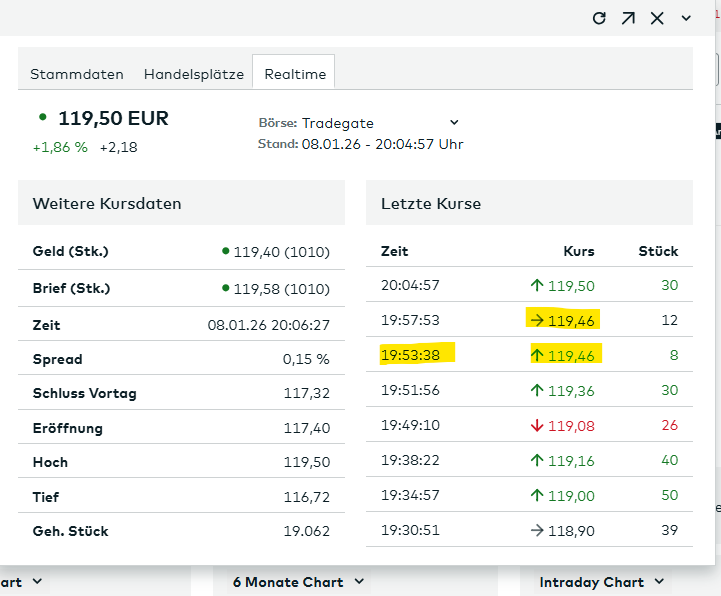Close the popup with the X icon
This screenshot has height=596, width=721.
(x=657, y=18)
